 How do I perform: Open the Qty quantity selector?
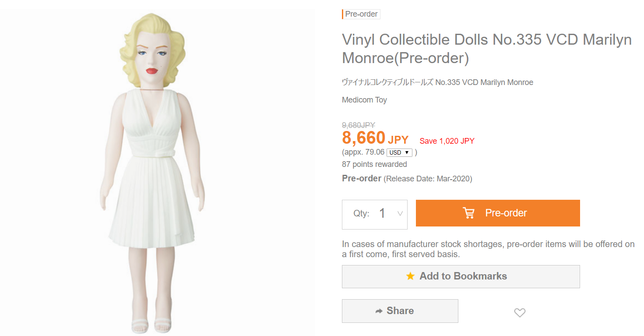(375, 214)
